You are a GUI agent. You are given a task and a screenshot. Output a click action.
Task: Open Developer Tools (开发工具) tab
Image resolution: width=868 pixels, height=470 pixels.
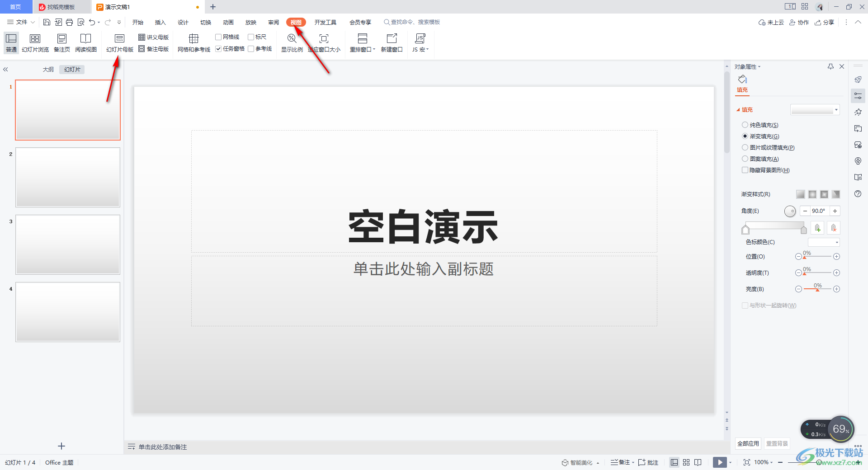pyautogui.click(x=325, y=22)
